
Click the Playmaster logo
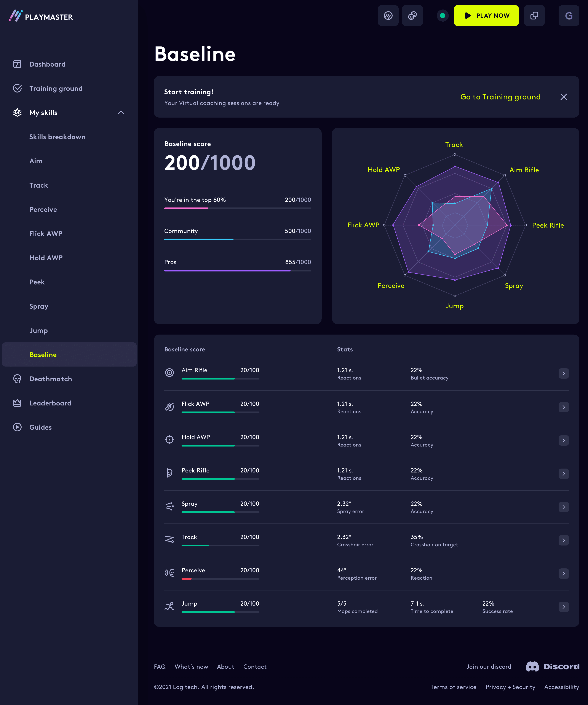[x=41, y=16]
